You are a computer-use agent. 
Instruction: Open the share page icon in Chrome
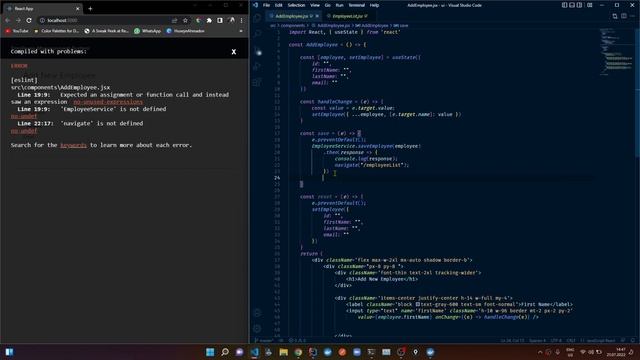point(175,20)
